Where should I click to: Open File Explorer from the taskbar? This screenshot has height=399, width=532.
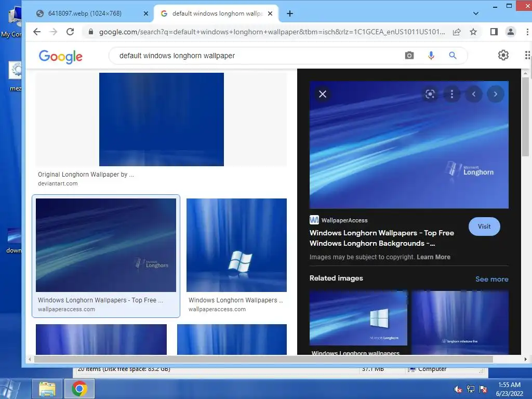click(x=47, y=389)
